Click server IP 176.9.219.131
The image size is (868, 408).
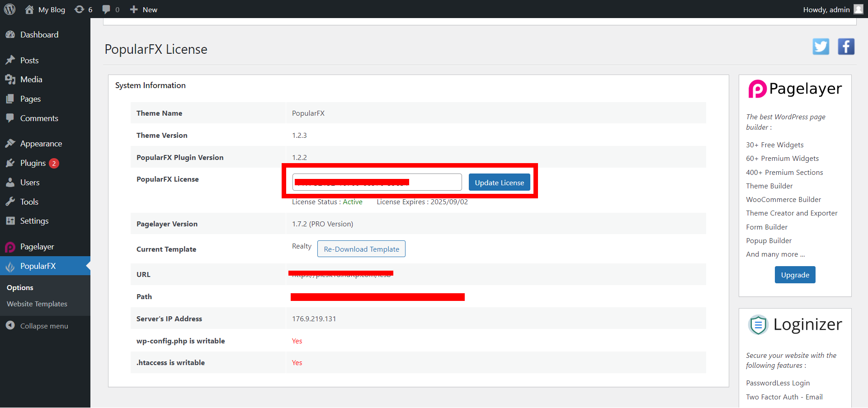pyautogui.click(x=314, y=319)
